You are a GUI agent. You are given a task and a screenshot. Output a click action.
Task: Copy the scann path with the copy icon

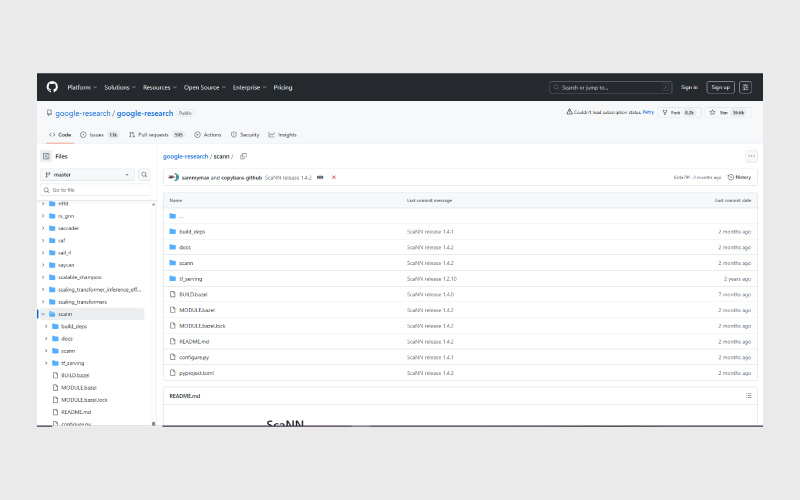(x=243, y=156)
